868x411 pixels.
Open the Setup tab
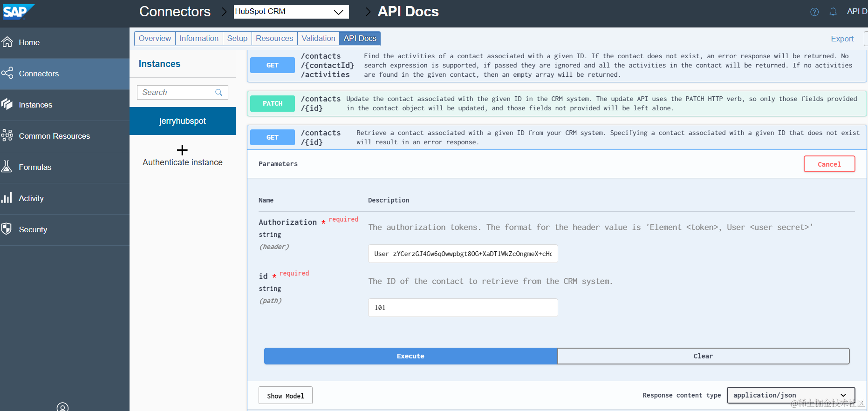[x=237, y=38]
